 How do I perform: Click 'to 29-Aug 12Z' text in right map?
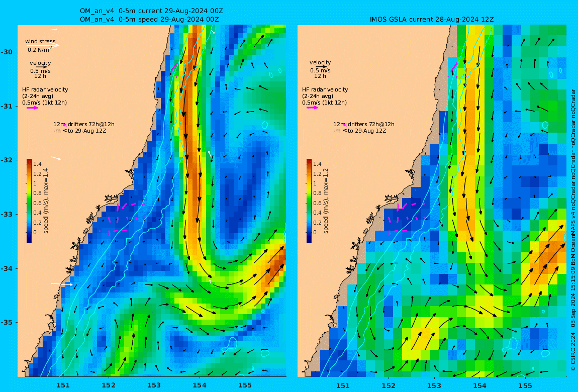(367, 131)
